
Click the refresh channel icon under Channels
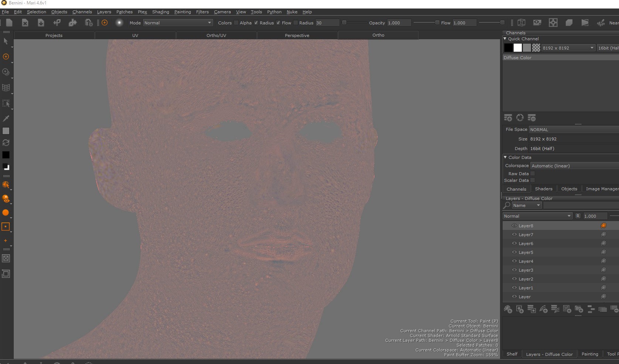(520, 118)
